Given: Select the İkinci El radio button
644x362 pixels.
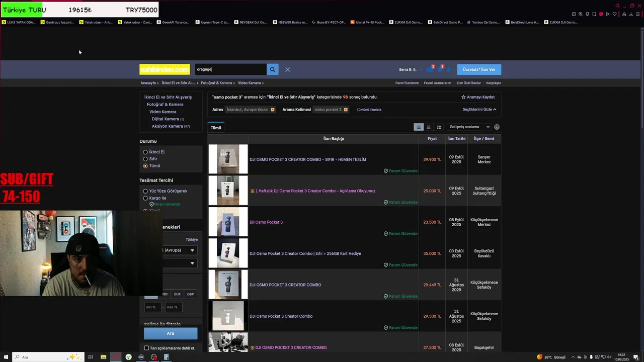Looking at the screenshot, I should click(x=145, y=152).
